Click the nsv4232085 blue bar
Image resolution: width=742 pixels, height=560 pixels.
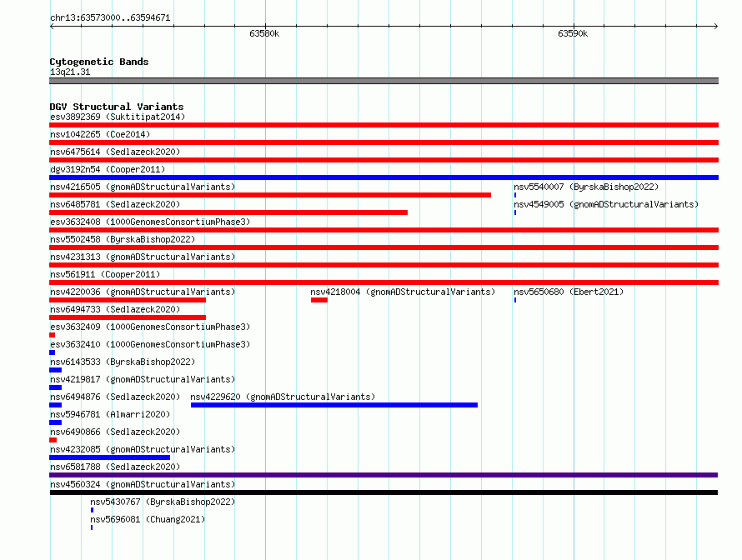click(x=110, y=457)
